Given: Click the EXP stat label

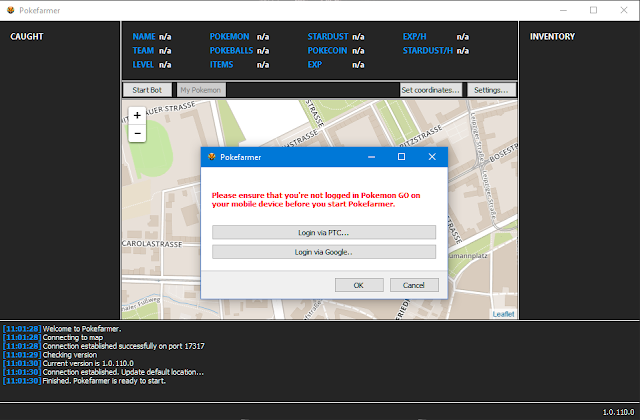Looking at the screenshot, I should click(x=315, y=64).
